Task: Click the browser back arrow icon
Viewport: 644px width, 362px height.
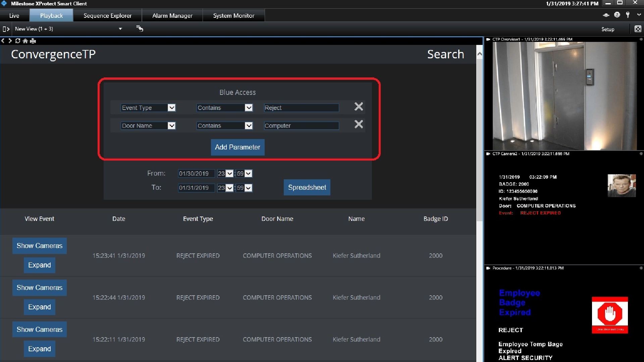Action: click(x=3, y=41)
